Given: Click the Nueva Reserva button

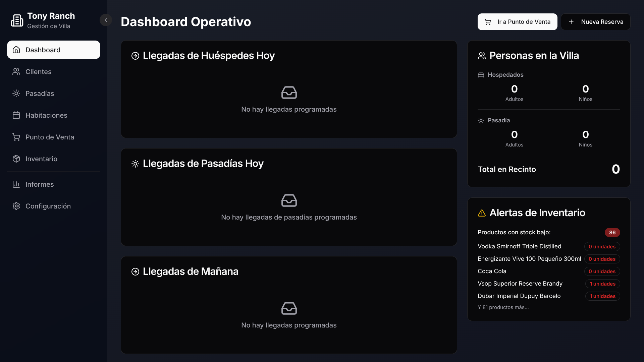Looking at the screenshot, I should point(596,22).
